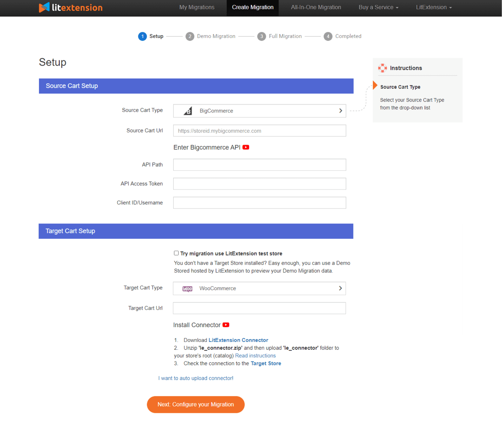Screen dimensions: 504x425
Task: Click step 2 Demo Migration circle
Action: [x=190, y=37]
